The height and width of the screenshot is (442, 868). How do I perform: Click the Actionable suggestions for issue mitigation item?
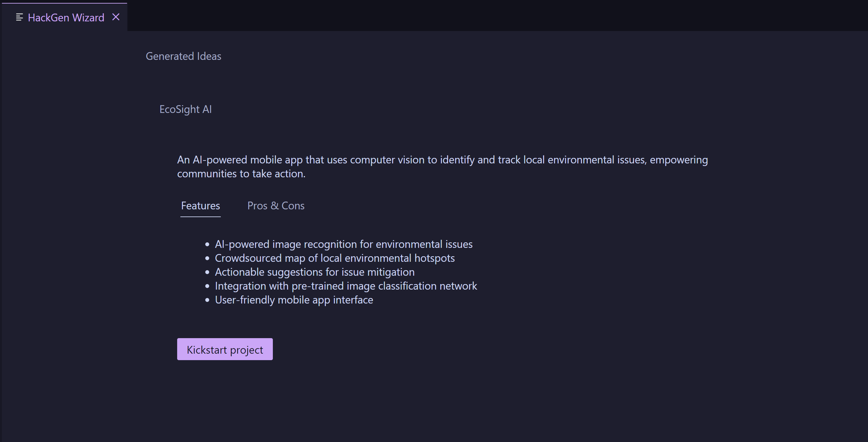coord(314,272)
